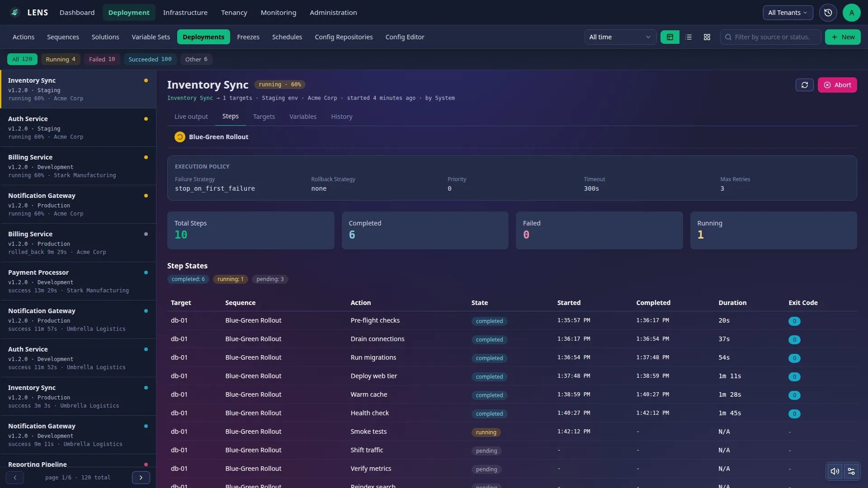Open the Infrastructure menu
868x488 pixels.
pos(185,13)
